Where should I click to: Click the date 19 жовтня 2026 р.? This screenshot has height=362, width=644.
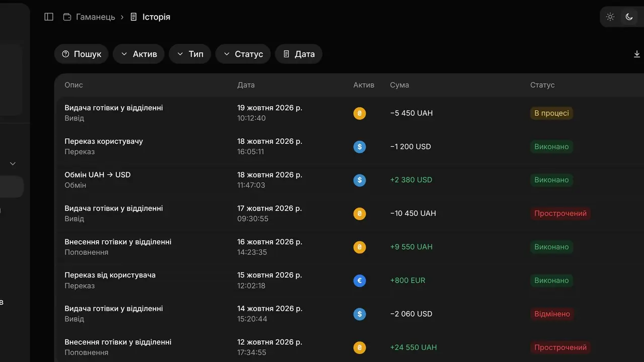tap(270, 108)
